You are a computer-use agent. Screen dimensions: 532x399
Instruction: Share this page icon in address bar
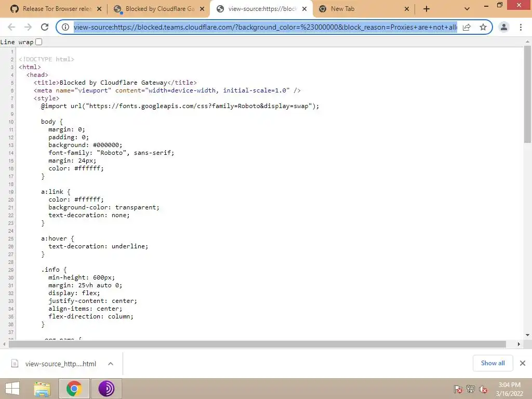467,27
